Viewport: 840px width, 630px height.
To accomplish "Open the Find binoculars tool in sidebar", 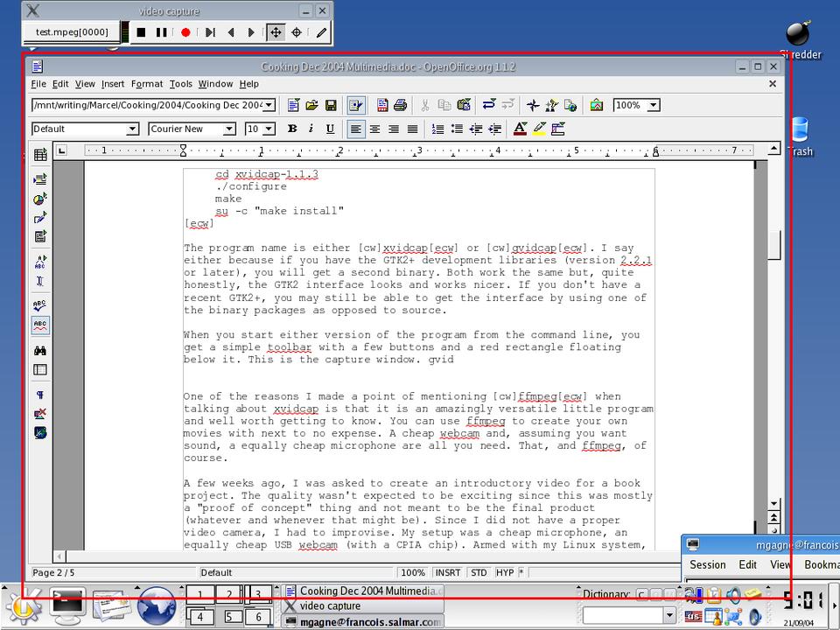I will (40, 351).
